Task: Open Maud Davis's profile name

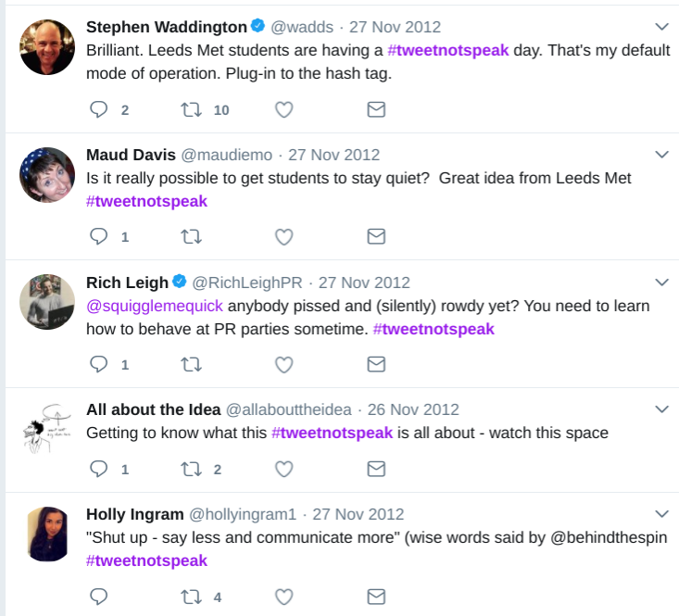Action: click(x=131, y=155)
